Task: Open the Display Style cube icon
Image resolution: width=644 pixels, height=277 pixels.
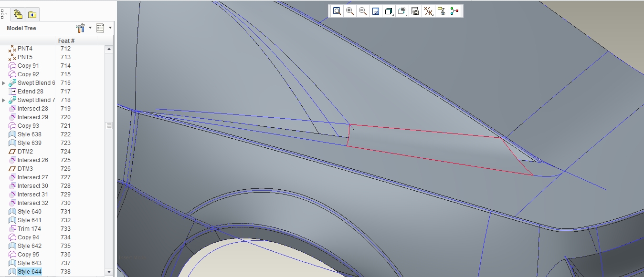Action: [389, 11]
